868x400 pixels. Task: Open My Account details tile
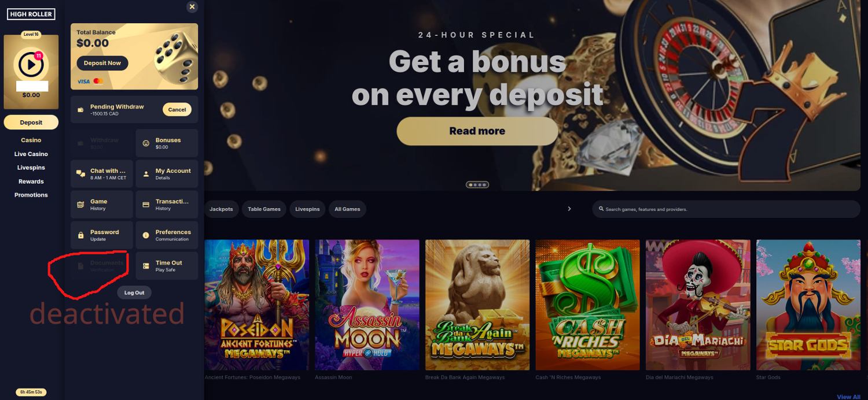[167, 173]
